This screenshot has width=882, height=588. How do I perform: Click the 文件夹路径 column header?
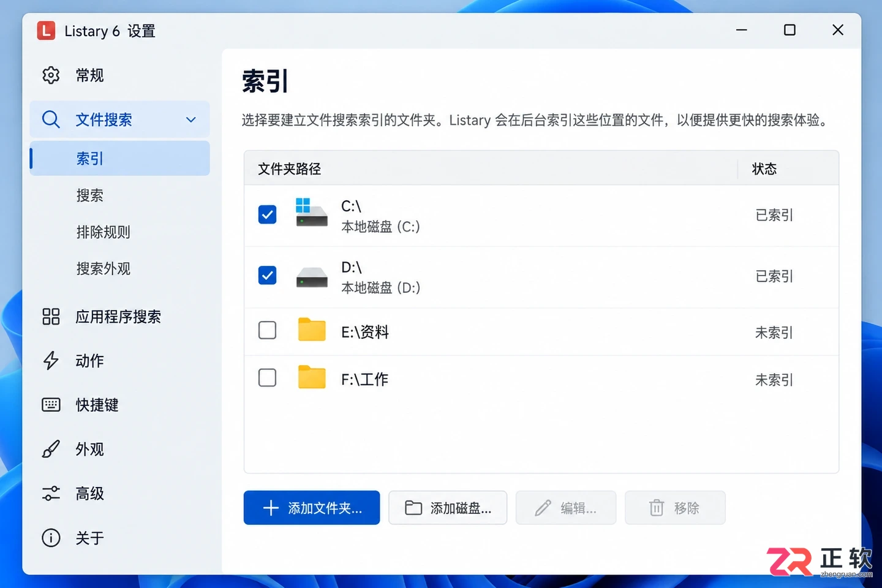click(x=289, y=168)
